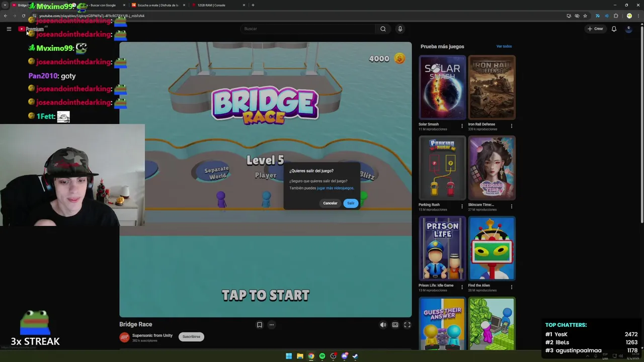The image size is (644, 362).
Task: Click TAP TO START in the game
Action: point(266,295)
